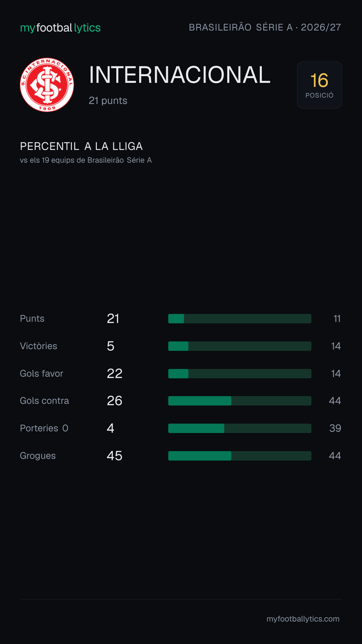
Task: Select the Gols favor percentile bar
Action: 240,374
